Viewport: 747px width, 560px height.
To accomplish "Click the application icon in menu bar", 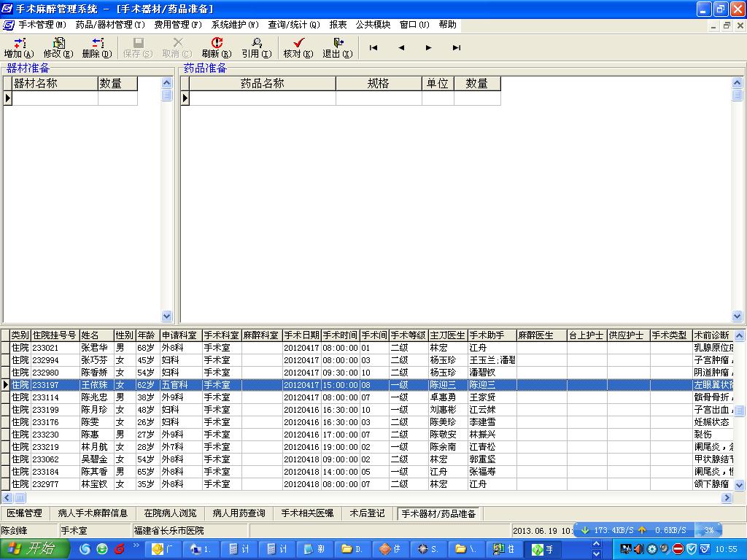I will coord(8,25).
